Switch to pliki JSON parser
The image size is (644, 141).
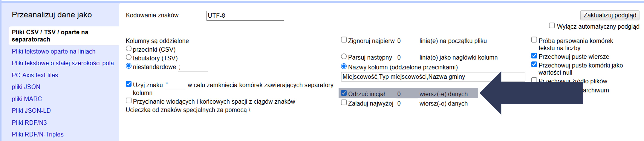[x=26, y=87]
